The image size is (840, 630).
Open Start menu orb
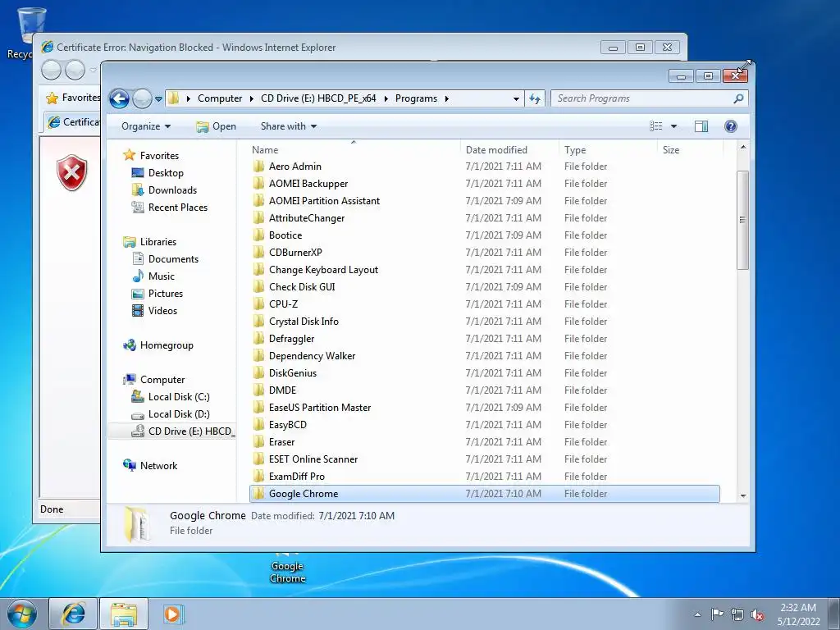(22, 614)
